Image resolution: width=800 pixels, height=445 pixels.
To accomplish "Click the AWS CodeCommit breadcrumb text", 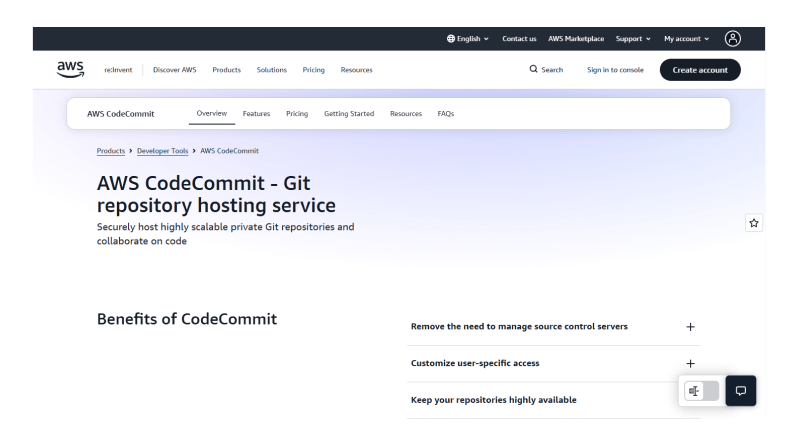I will 230,151.
